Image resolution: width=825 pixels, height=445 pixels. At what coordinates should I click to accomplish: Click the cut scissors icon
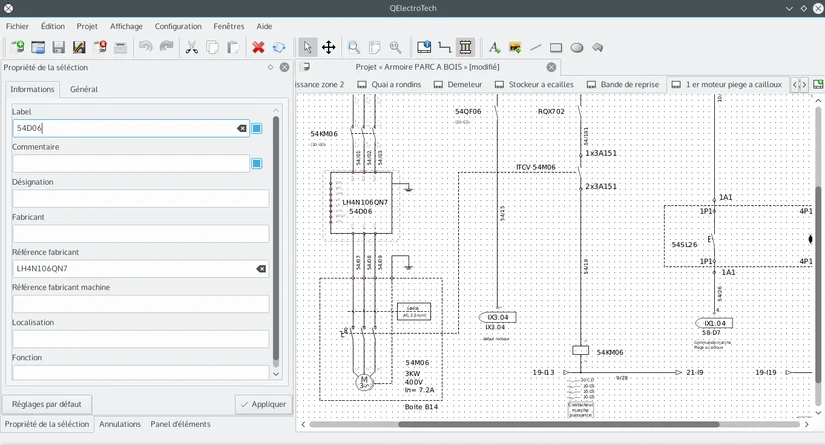tap(192, 47)
